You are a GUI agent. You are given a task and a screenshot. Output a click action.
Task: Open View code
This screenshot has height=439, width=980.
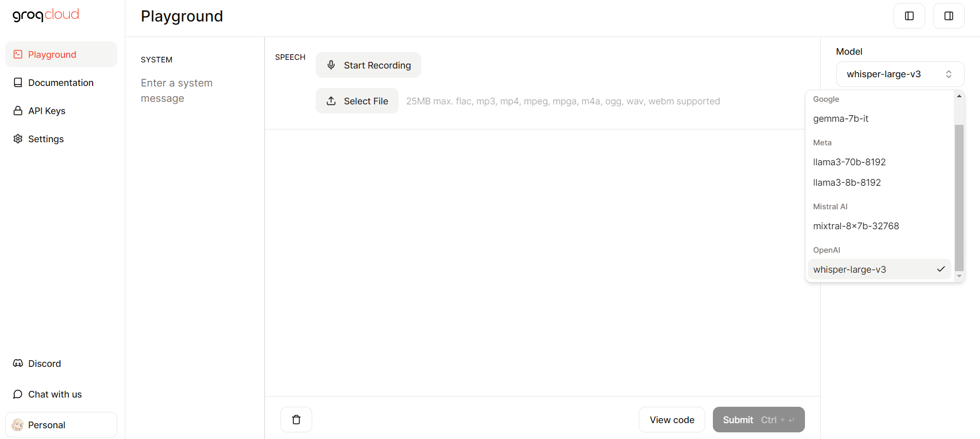(x=672, y=420)
